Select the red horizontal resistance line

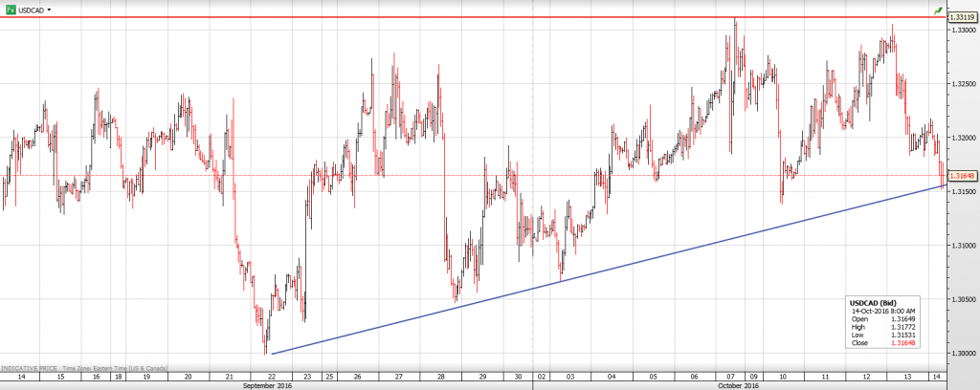[x=479, y=18]
